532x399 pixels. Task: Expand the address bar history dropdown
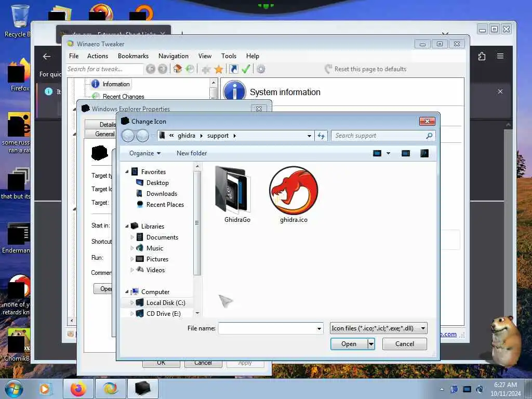(x=309, y=136)
